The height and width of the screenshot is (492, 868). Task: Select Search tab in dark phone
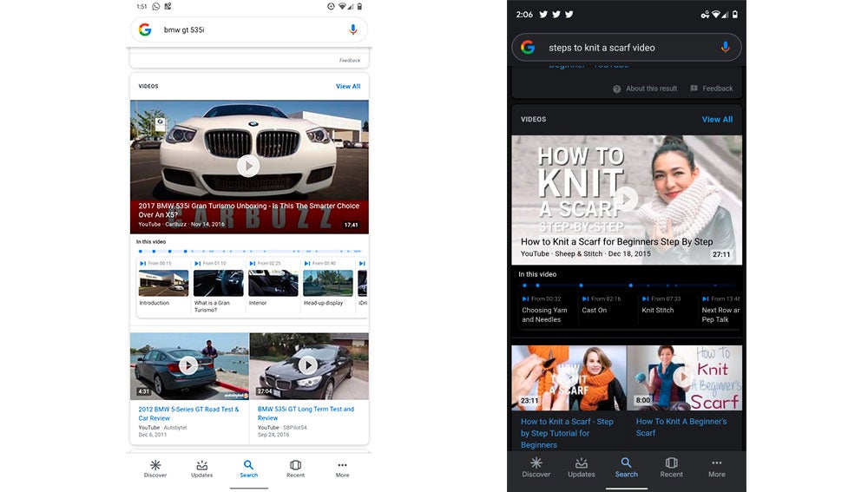coord(626,468)
